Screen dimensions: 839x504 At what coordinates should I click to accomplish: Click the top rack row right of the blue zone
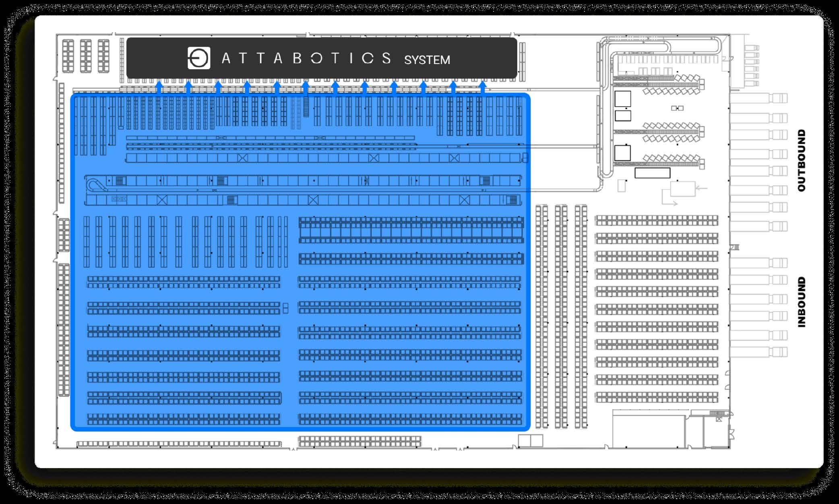tap(656, 220)
